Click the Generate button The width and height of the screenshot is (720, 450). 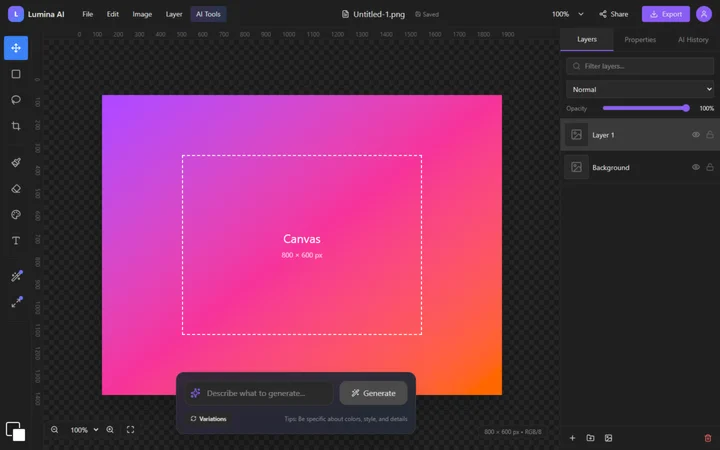(373, 393)
